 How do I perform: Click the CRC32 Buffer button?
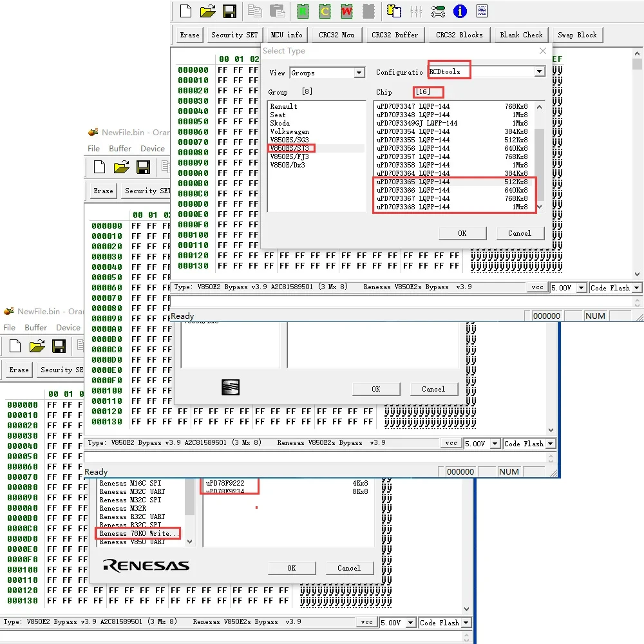click(x=395, y=35)
